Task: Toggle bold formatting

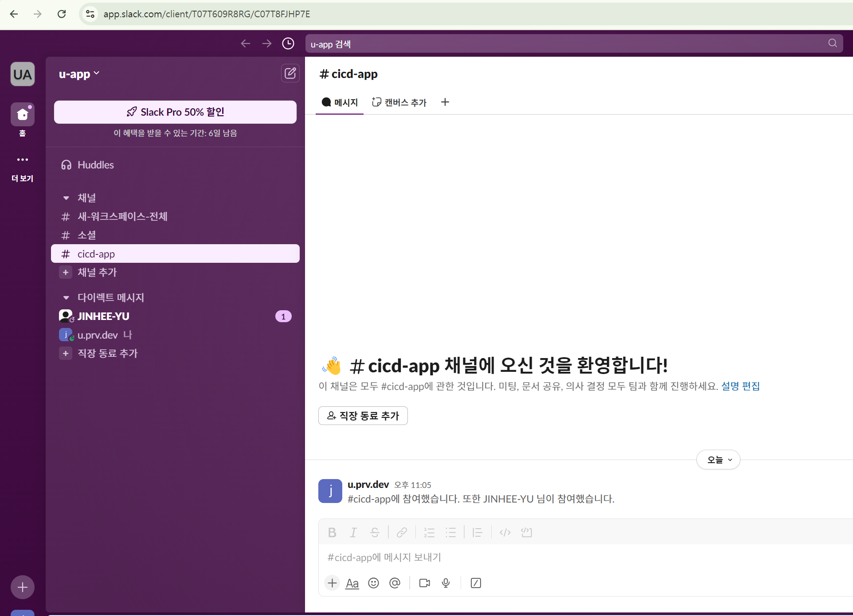Action: (x=332, y=532)
